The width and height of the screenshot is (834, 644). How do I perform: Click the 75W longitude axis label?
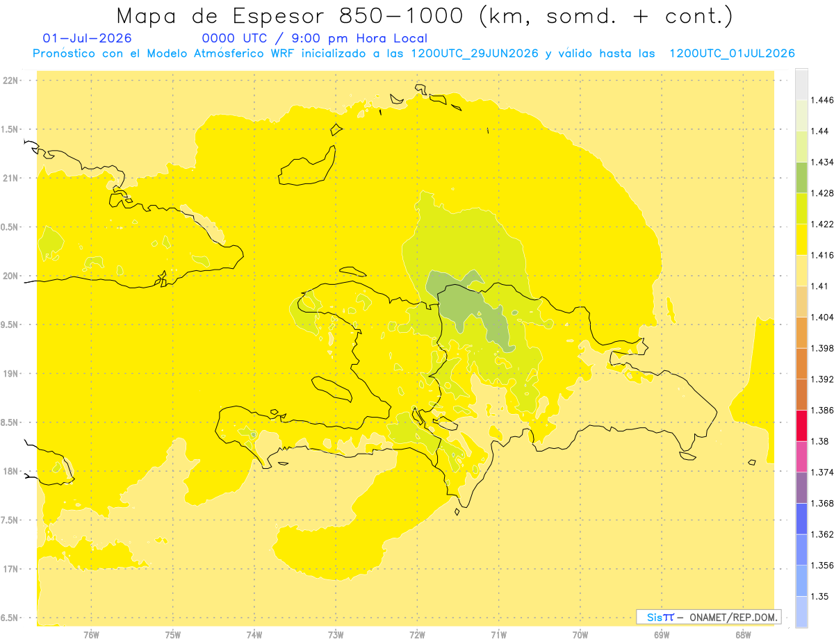click(x=172, y=635)
